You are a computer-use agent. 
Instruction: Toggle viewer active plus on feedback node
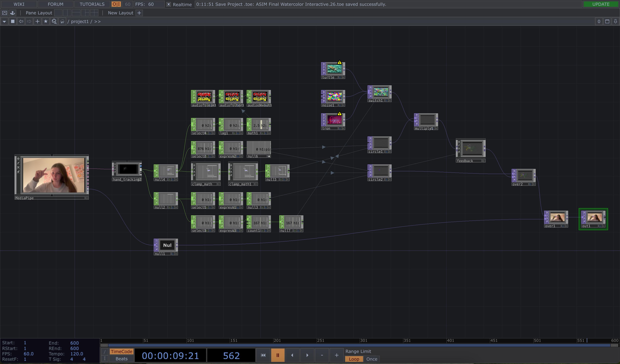[484, 161]
